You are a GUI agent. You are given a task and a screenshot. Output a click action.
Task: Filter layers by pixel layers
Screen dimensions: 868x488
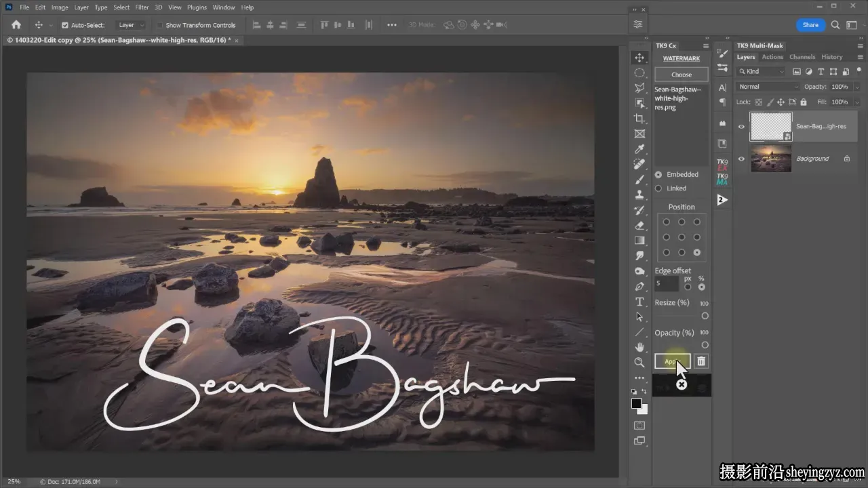point(797,71)
